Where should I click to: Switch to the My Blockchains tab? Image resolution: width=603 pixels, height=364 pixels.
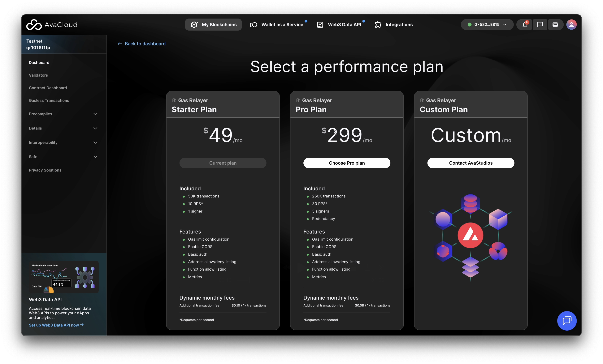point(213,24)
